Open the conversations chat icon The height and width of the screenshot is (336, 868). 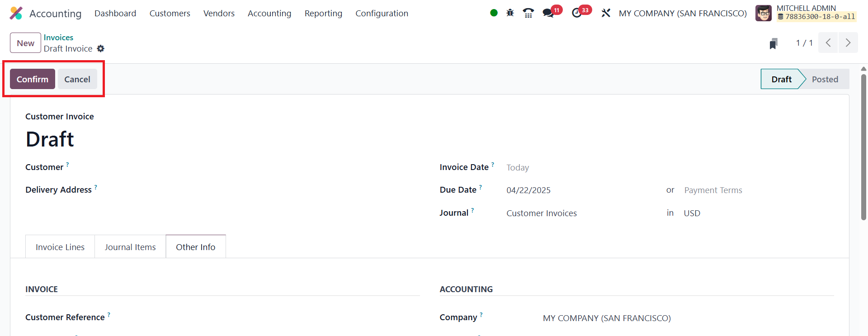548,13
